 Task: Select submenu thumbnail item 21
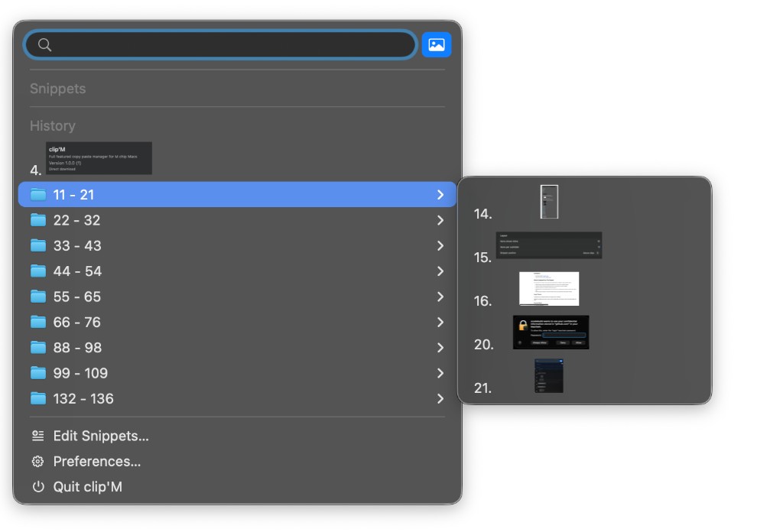(x=549, y=375)
